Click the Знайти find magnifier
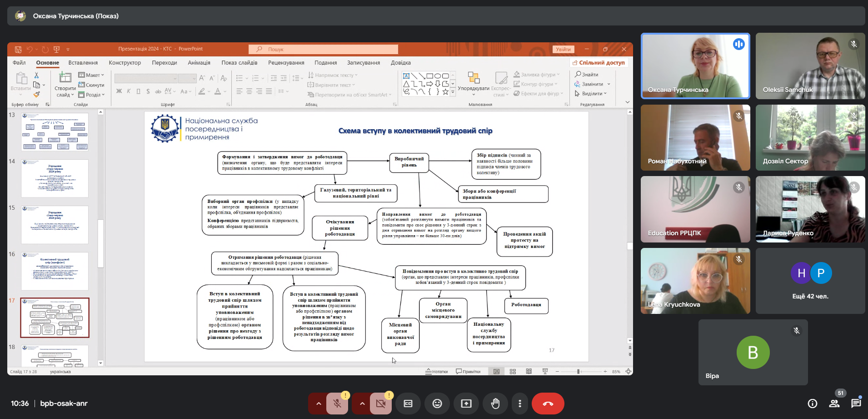 coord(587,74)
